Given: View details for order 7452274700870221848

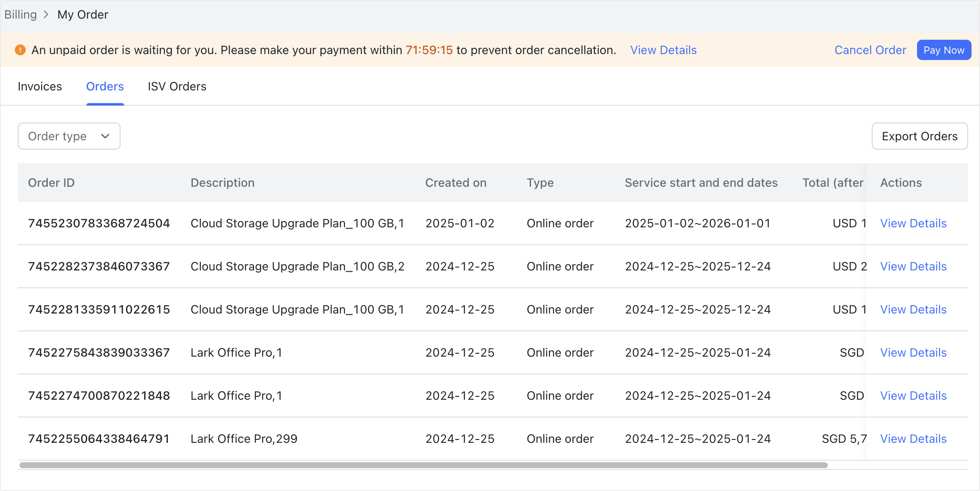Looking at the screenshot, I should pos(913,396).
